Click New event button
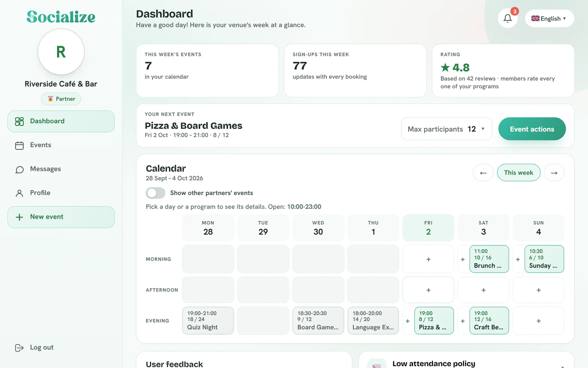Viewport: 588px width, 368px height. (61, 217)
